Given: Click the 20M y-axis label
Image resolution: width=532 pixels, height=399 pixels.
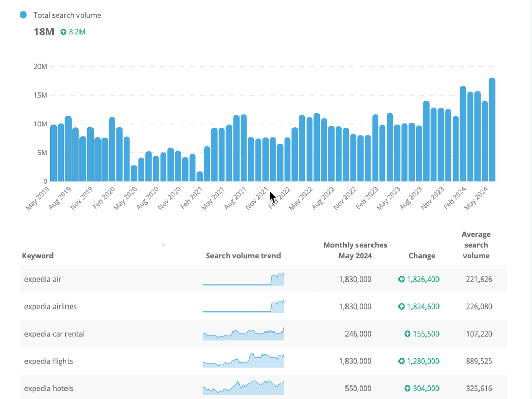Looking at the screenshot, I should pos(41,66).
